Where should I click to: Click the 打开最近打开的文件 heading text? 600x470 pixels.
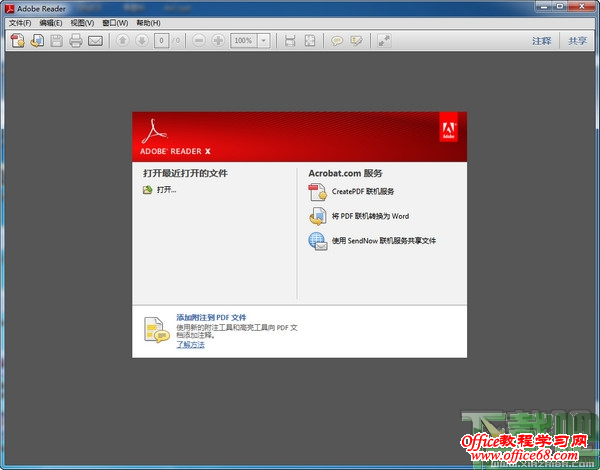click(x=186, y=173)
